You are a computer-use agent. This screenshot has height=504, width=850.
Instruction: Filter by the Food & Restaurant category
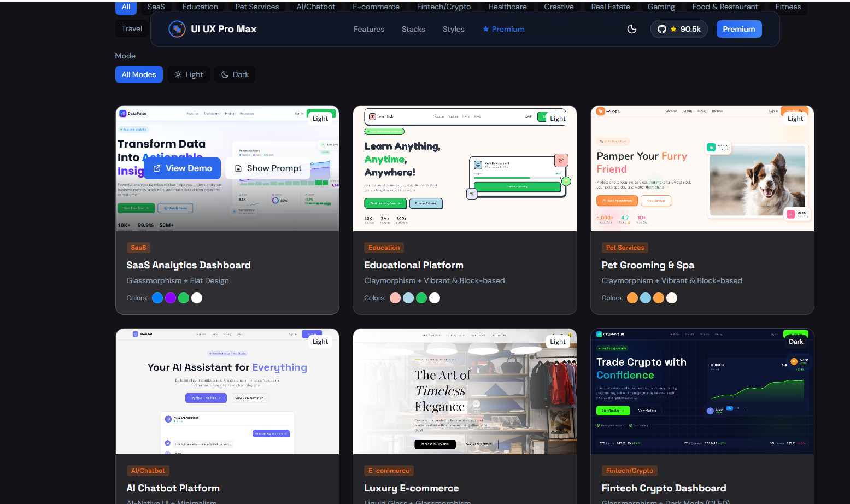pos(725,7)
